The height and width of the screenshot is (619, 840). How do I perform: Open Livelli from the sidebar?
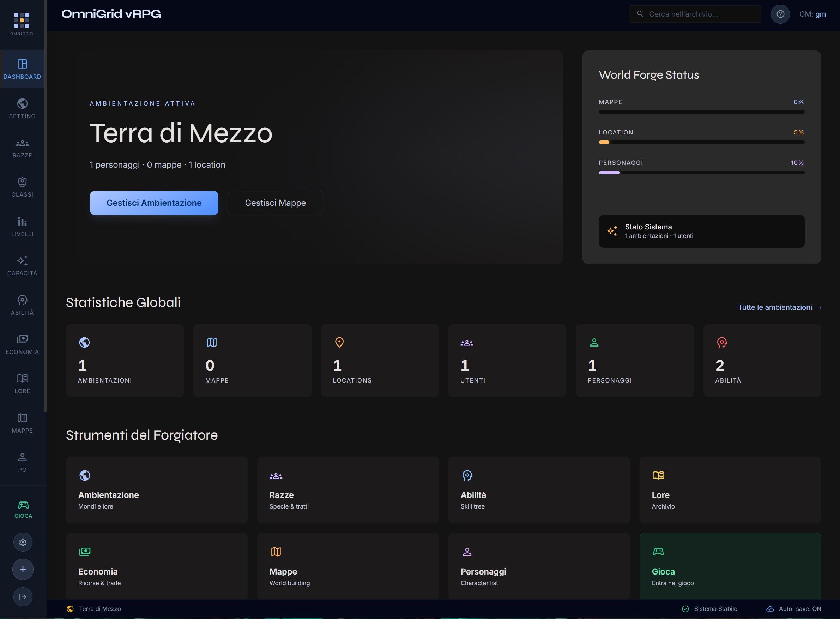click(22, 227)
